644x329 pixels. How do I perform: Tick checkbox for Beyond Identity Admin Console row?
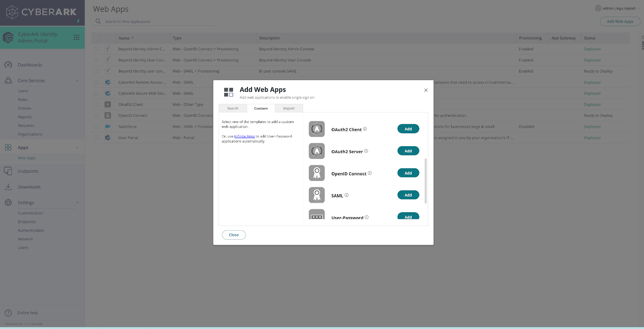[x=96, y=49]
